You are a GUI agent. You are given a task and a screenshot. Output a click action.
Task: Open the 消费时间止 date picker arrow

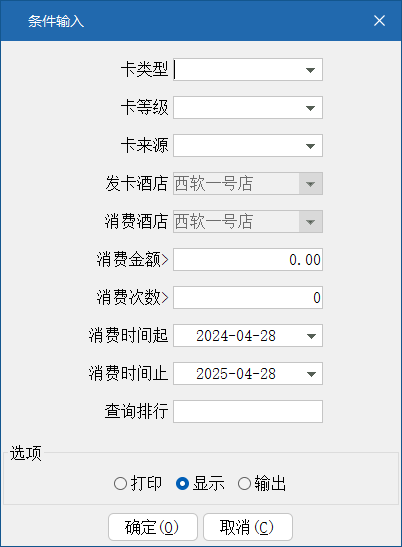311,374
